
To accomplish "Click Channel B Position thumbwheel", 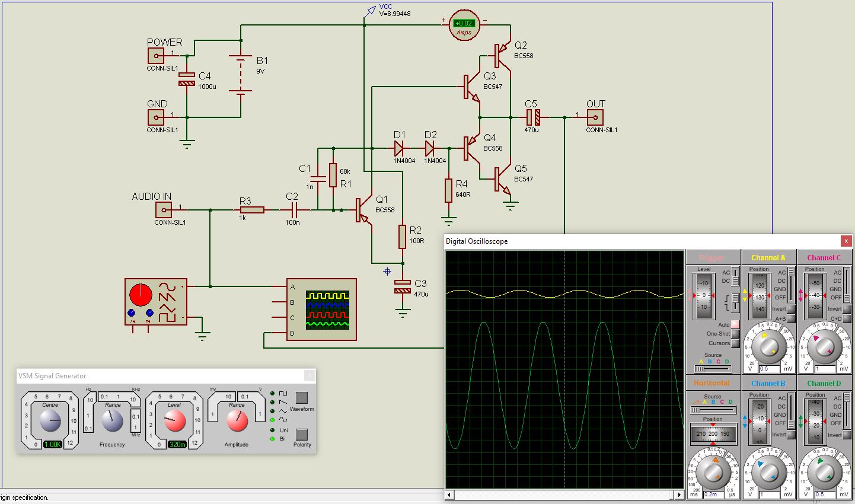I will [x=760, y=421].
